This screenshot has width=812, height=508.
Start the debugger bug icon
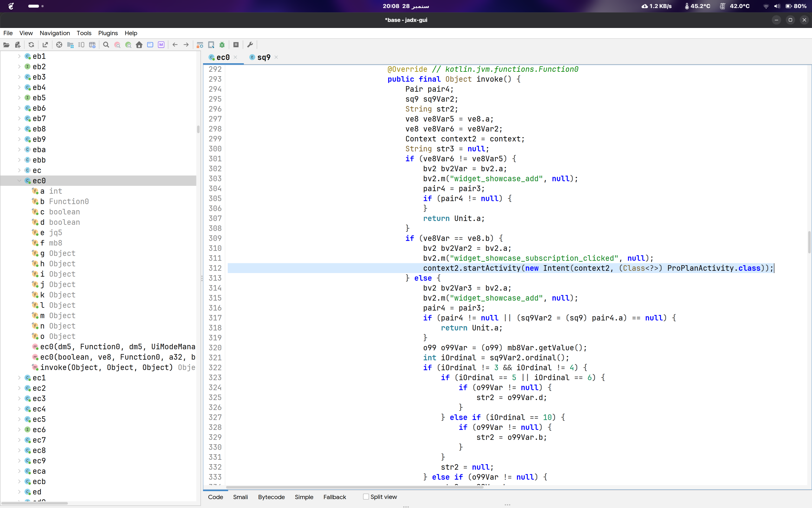pyautogui.click(x=222, y=45)
